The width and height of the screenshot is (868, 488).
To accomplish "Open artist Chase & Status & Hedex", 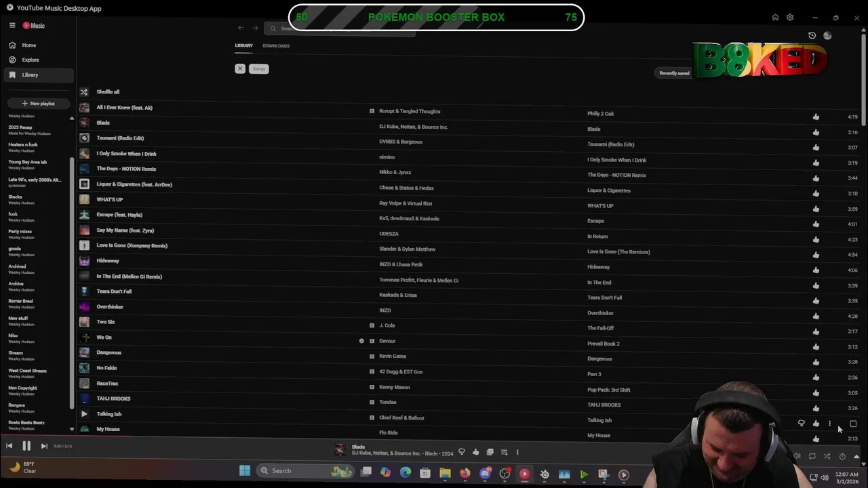I will pos(406,188).
